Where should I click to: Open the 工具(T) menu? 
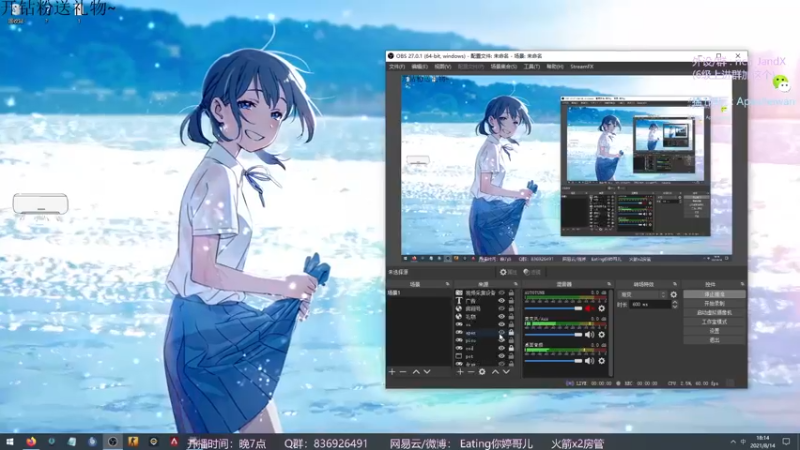coord(532,67)
